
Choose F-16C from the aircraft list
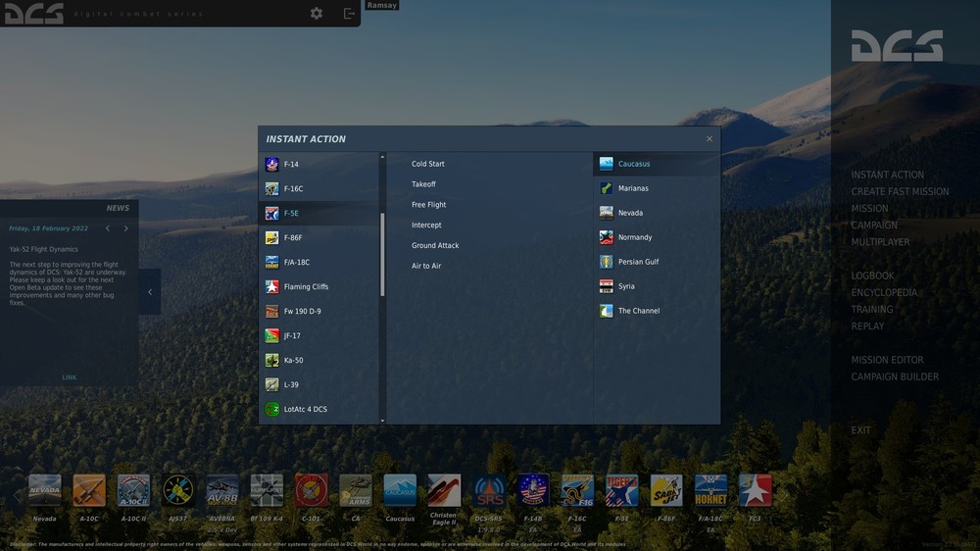coord(318,188)
